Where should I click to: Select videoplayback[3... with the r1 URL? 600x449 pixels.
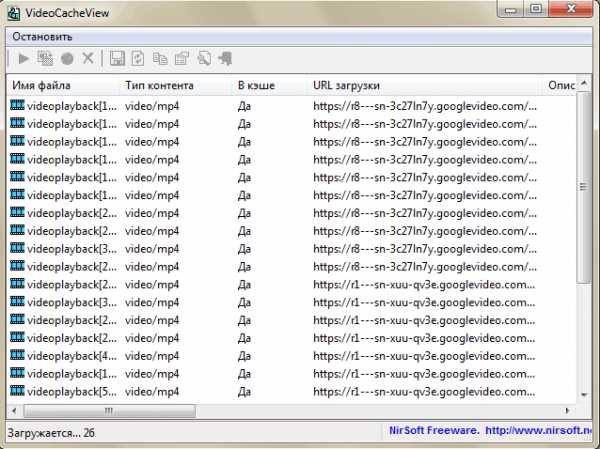point(72,302)
